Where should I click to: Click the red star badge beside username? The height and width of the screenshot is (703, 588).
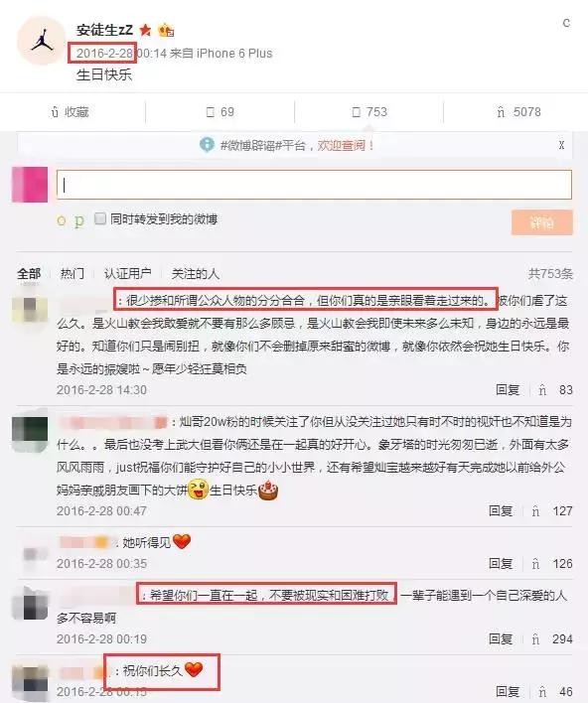coord(145,30)
